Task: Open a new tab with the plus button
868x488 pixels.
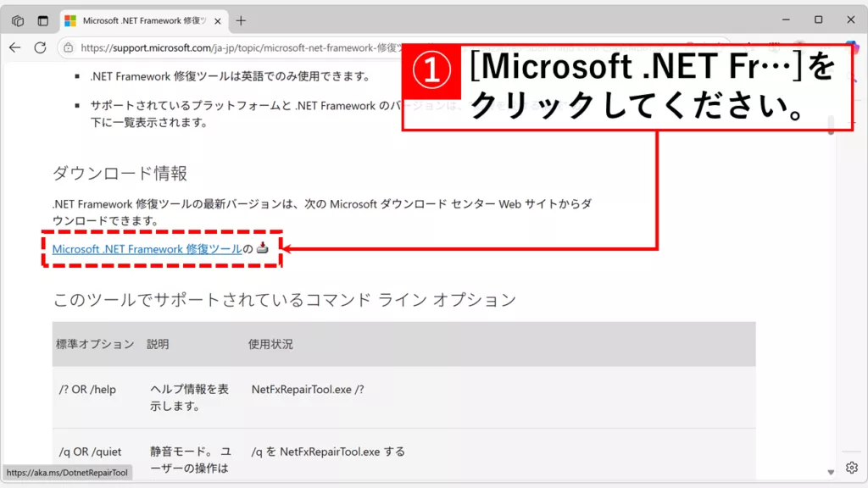Action: pos(241,20)
